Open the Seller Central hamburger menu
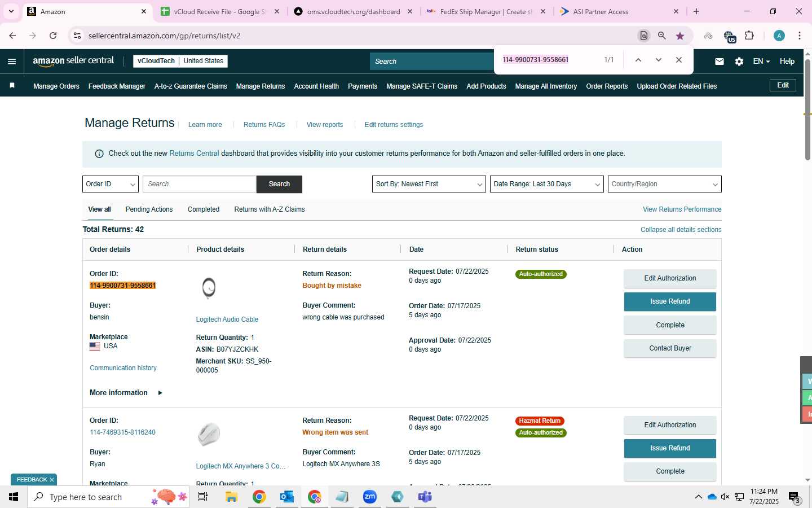 click(12, 62)
